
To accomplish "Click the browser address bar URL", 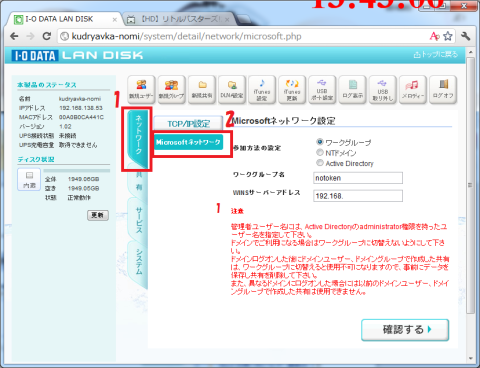I will click(x=187, y=36).
